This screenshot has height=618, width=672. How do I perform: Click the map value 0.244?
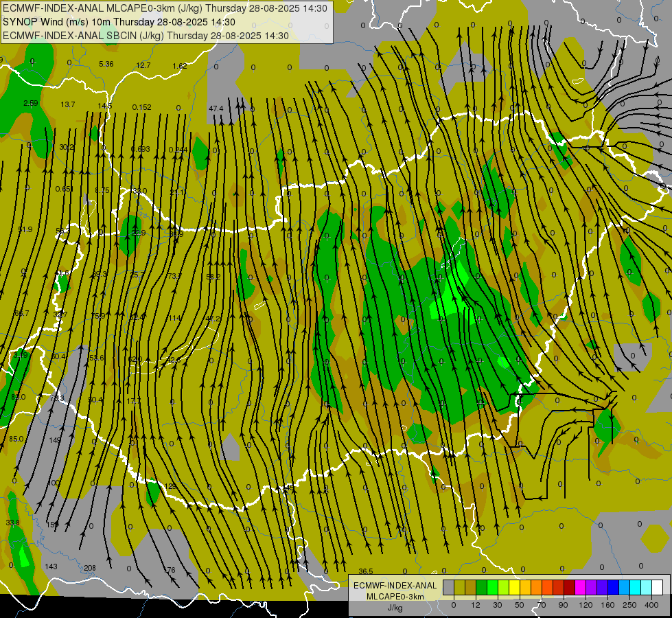[178, 150]
